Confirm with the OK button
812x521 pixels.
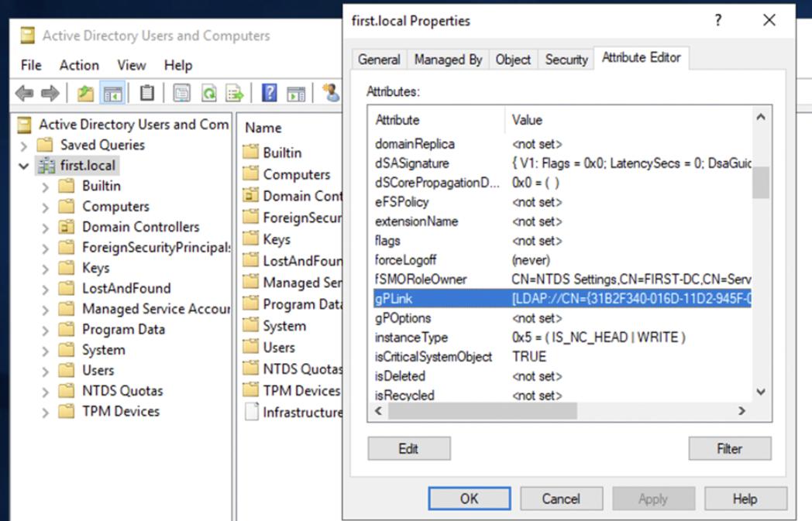point(470,499)
